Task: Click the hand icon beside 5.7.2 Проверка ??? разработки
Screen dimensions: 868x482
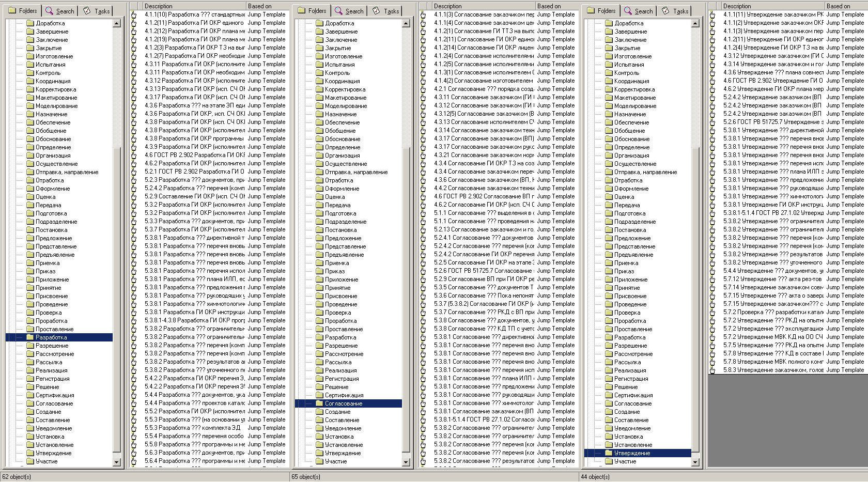Action: coord(712,312)
